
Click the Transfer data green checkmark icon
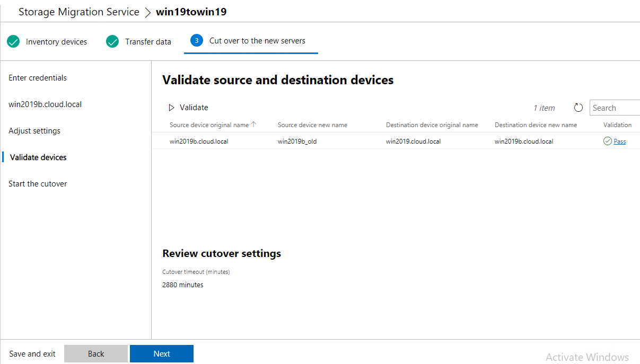[x=112, y=41]
